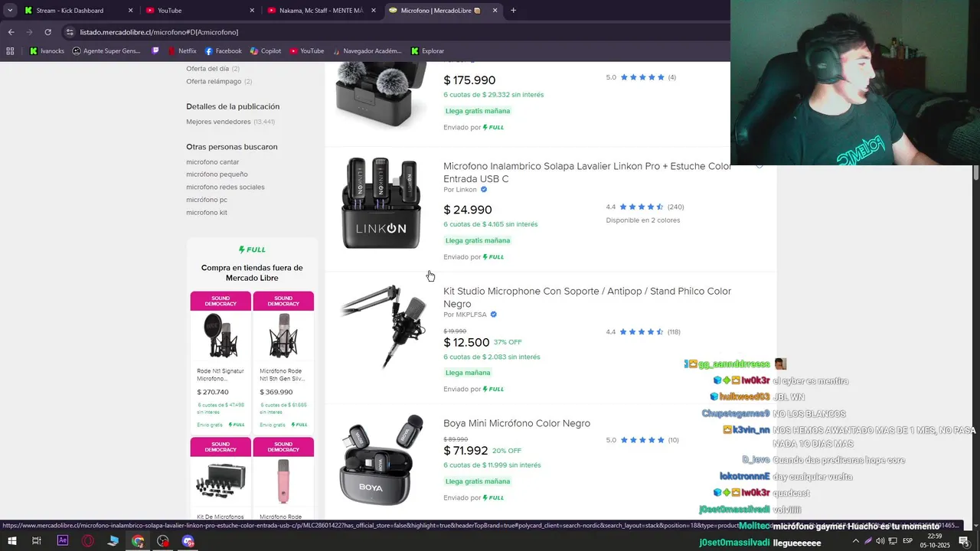Click Linkon verified seller badge

tap(483, 190)
